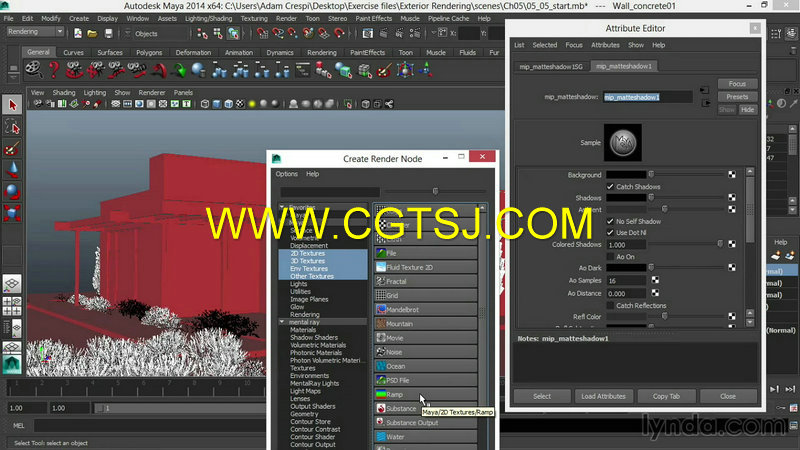This screenshot has height=450, width=800.
Task: Click the Grid texture node icon
Action: click(381, 295)
